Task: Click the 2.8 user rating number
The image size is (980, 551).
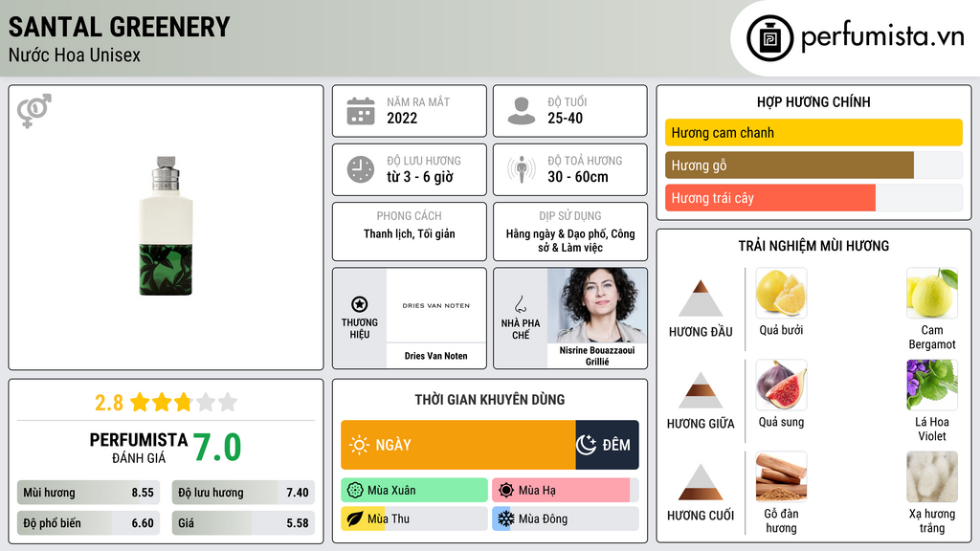Action: tap(109, 403)
